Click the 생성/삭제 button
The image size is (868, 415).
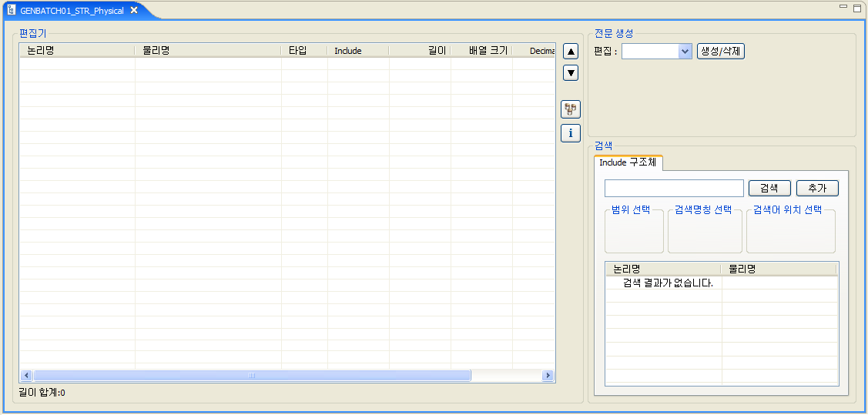point(721,52)
